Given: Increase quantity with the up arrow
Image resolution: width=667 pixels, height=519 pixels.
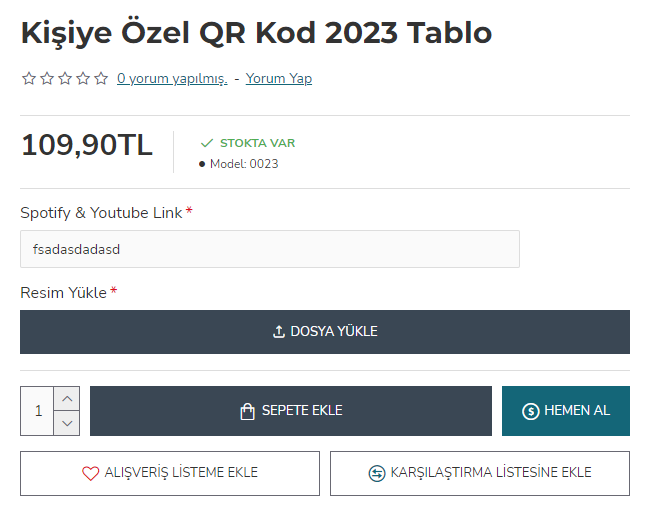Looking at the screenshot, I should click(67, 399).
